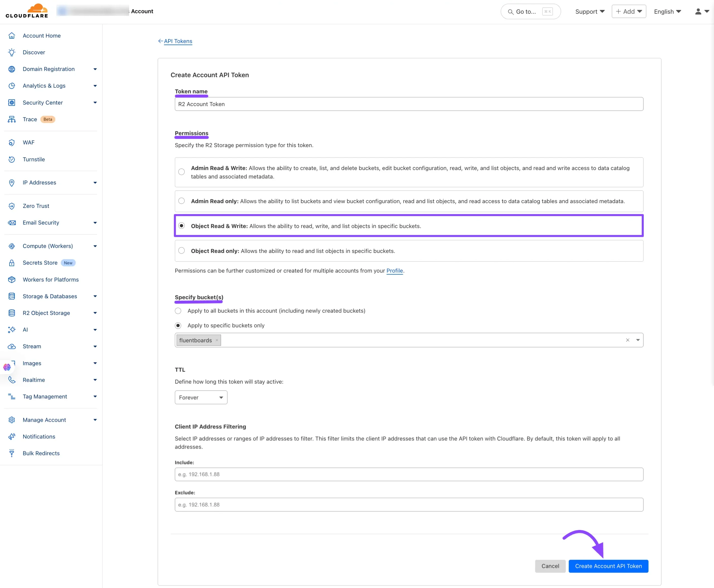Click the Cancel button
This screenshot has height=588, width=714.
pos(550,566)
